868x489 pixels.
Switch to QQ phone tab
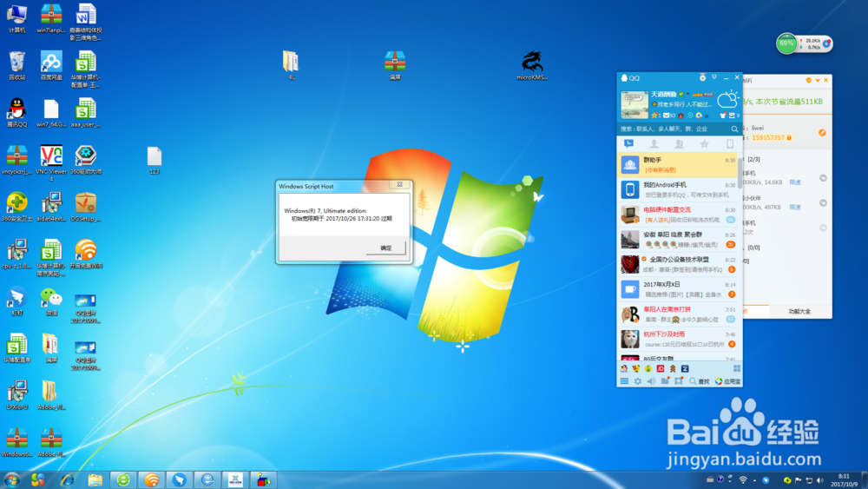(730, 143)
